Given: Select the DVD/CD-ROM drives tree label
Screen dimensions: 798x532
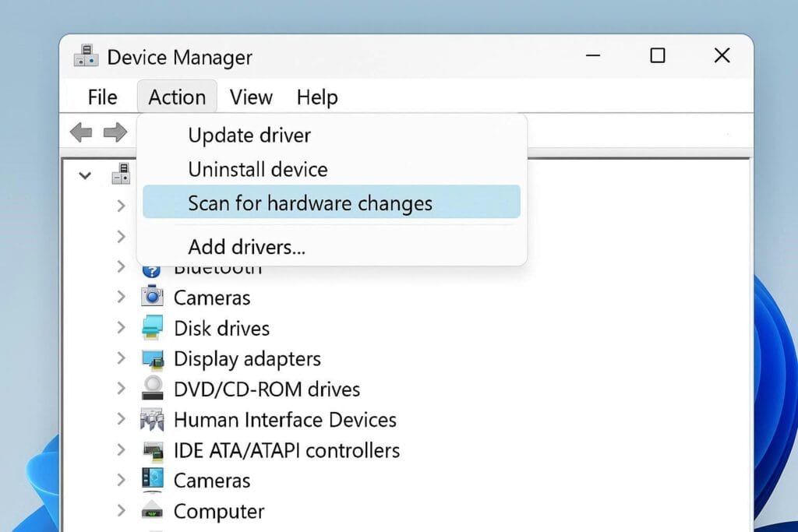Looking at the screenshot, I should tap(267, 389).
